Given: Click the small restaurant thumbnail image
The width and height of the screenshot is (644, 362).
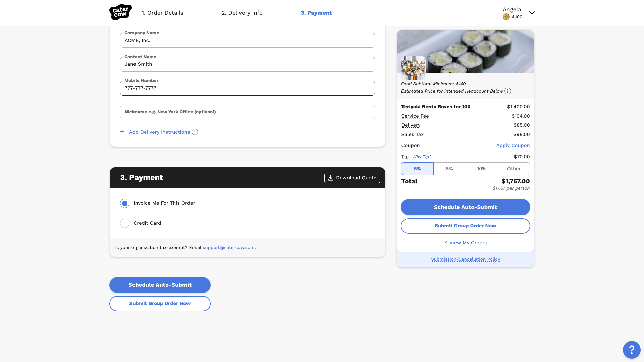Looking at the screenshot, I should tap(413, 68).
